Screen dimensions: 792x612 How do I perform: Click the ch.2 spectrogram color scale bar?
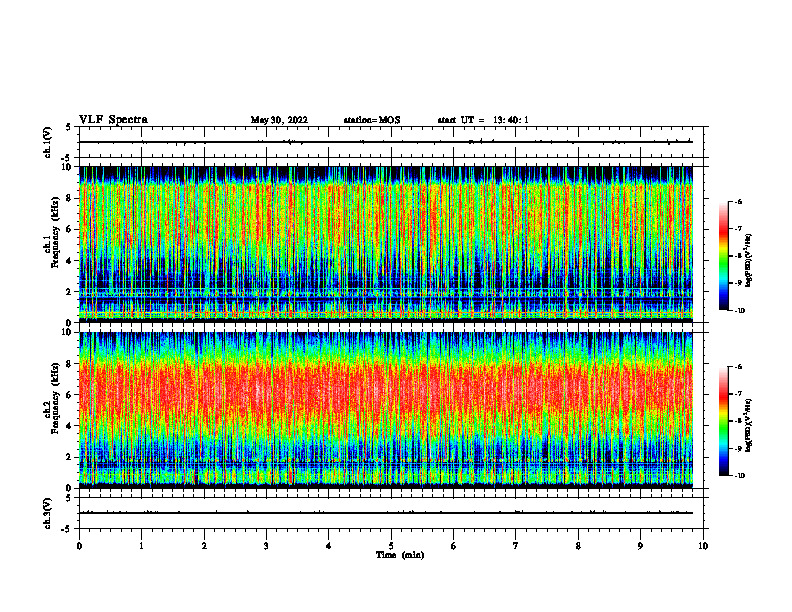(x=723, y=421)
